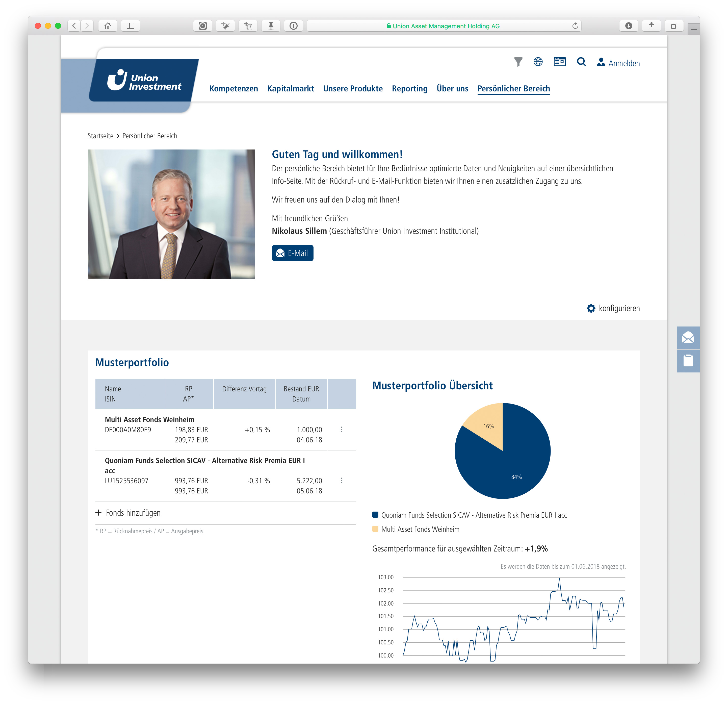This screenshot has width=728, height=704.
Task: Show all tabs with the tab overview icon
Action: pos(674,26)
